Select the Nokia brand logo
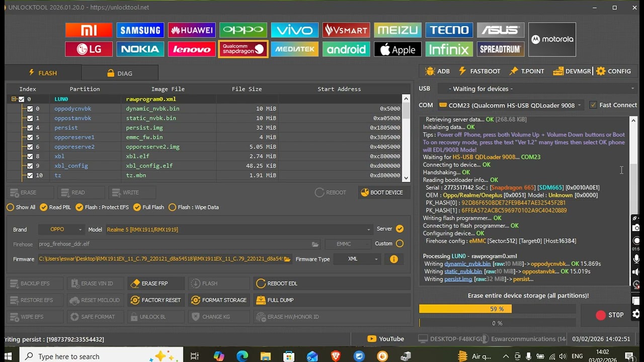The image size is (644, 362). tap(140, 49)
